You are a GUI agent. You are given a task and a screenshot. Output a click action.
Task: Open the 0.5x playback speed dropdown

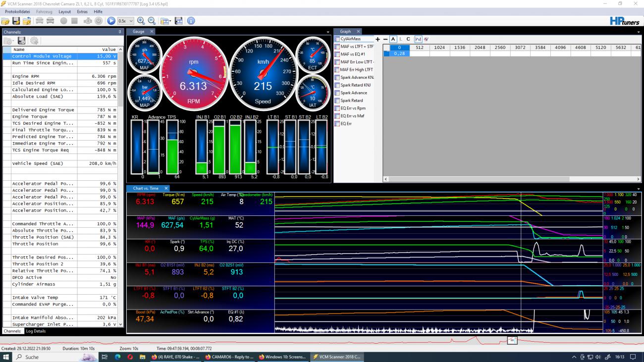[x=126, y=21]
